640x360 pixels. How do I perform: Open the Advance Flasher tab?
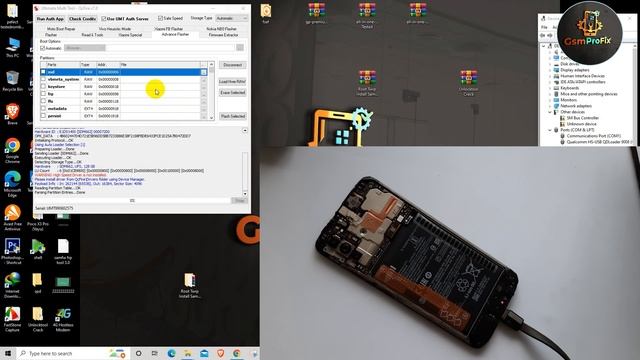175,35
